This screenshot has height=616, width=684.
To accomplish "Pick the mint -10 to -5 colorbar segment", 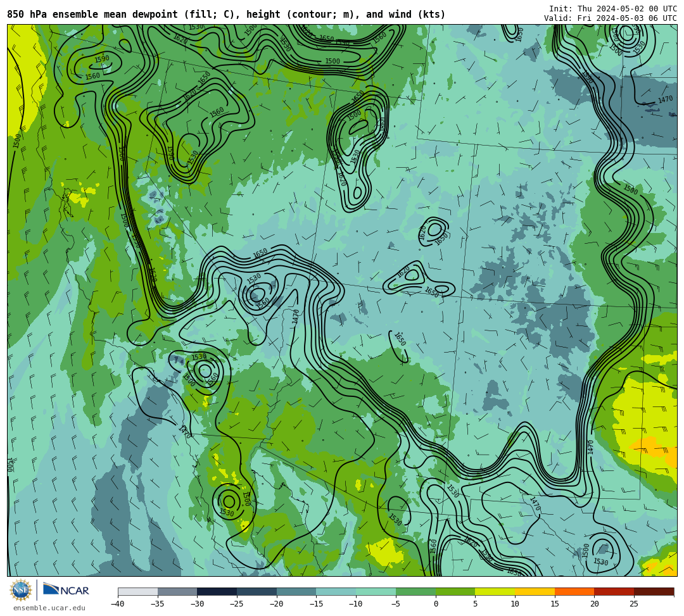I will pyautogui.click(x=376, y=592).
